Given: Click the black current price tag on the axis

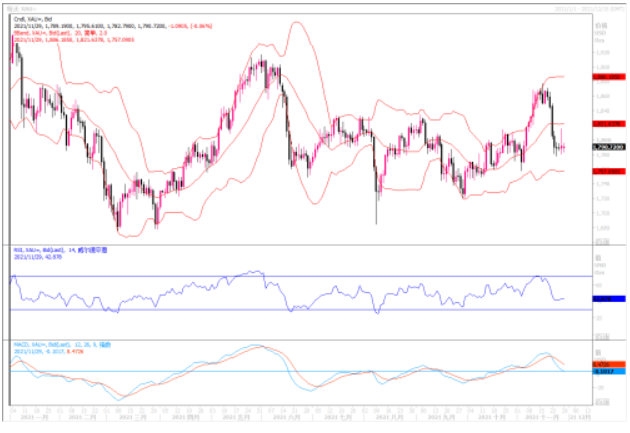Looking at the screenshot, I should (x=605, y=148).
